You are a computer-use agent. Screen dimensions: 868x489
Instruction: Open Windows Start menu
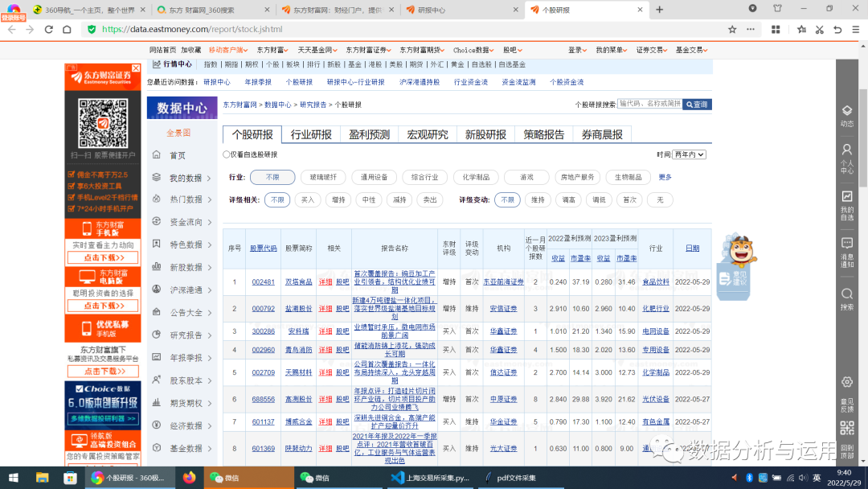[14, 478]
